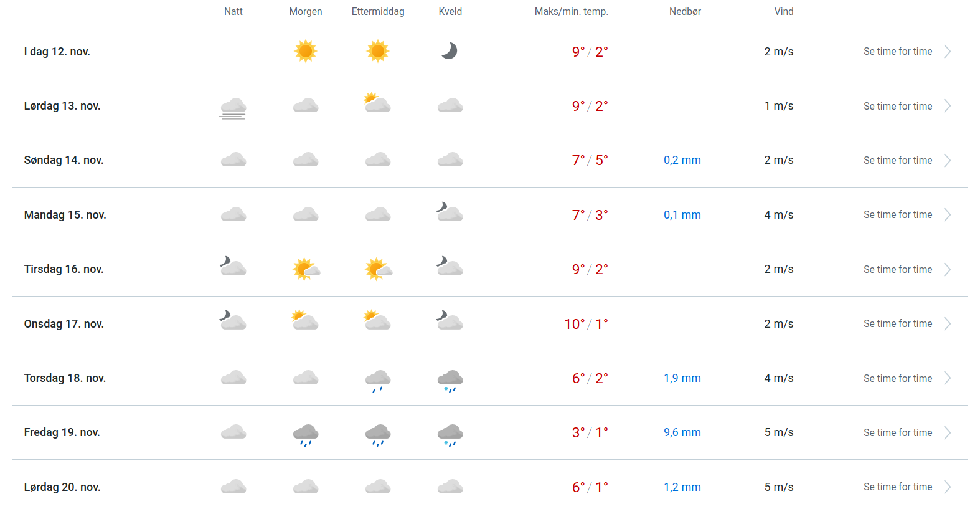
Task: Click the fog icon for Lørdag 13. nov. night
Action: (x=233, y=107)
